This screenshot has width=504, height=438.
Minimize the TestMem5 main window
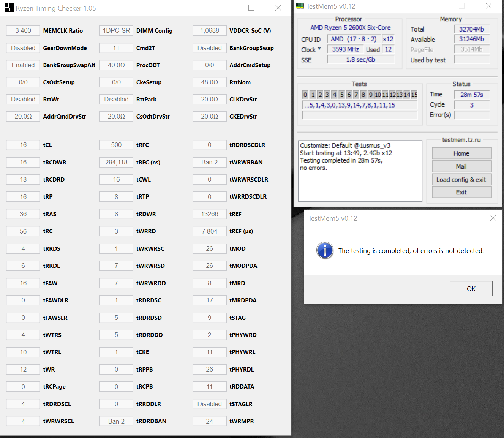coord(435,6)
